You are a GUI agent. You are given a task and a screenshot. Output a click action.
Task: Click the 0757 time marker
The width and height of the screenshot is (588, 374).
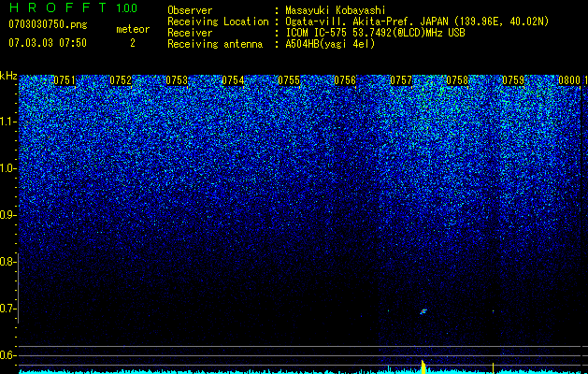tap(401, 80)
